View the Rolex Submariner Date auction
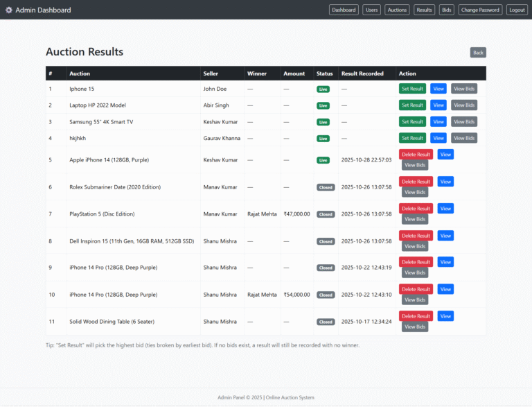This screenshot has height=407, width=532. tap(445, 182)
